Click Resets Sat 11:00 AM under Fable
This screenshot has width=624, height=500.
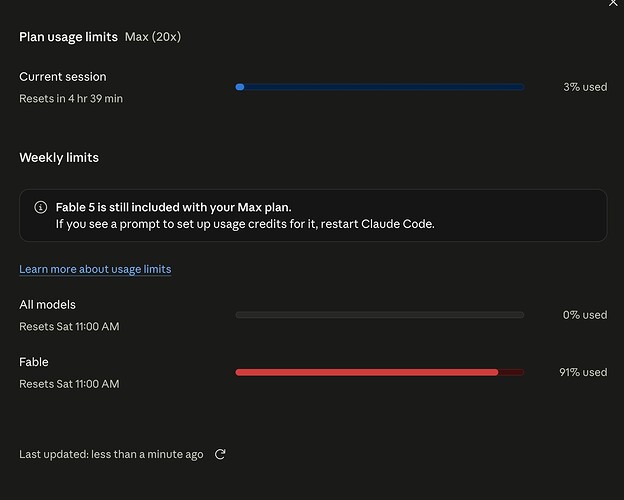coord(69,384)
